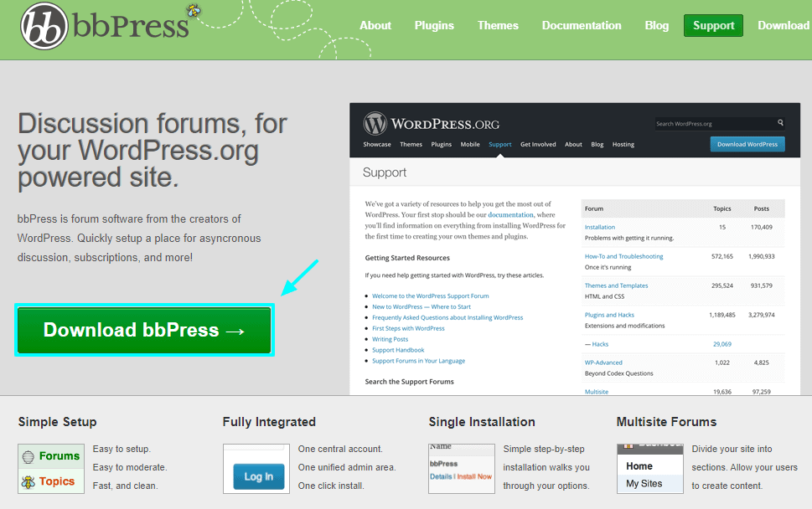Click the green Download bbPress button
Screen dimensions: 812x509
pyautogui.click(x=144, y=330)
